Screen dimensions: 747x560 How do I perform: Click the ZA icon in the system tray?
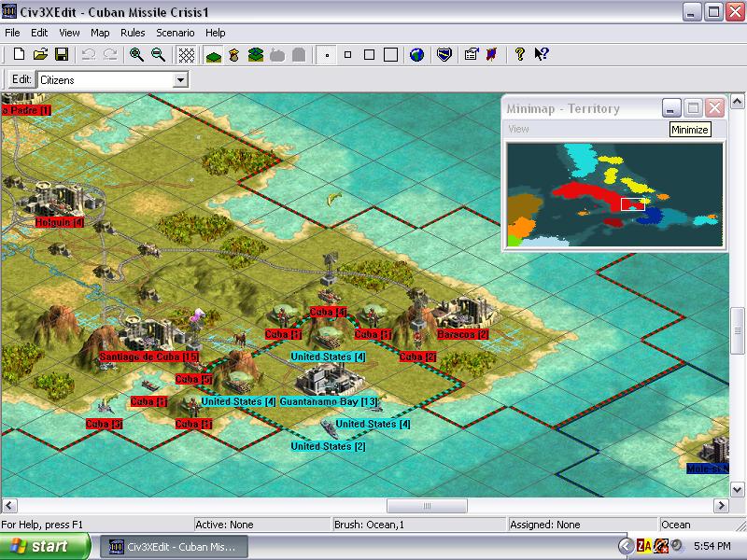643,546
